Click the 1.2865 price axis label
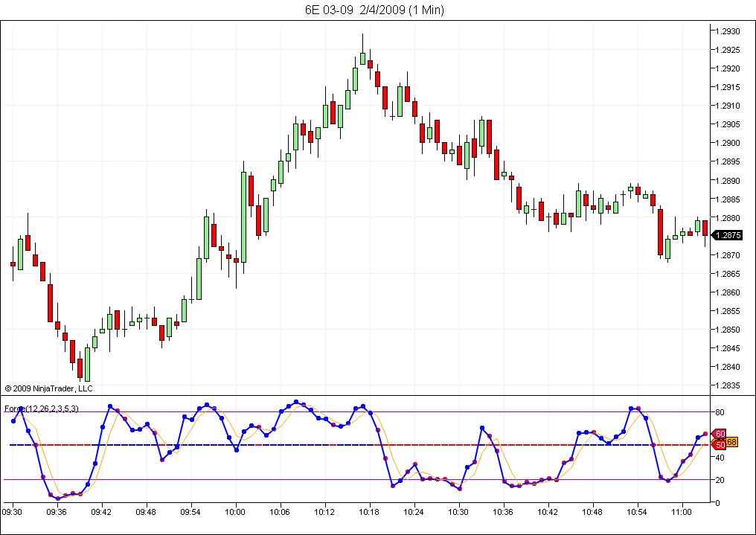Image resolution: width=756 pixels, height=535 pixels. pos(728,274)
